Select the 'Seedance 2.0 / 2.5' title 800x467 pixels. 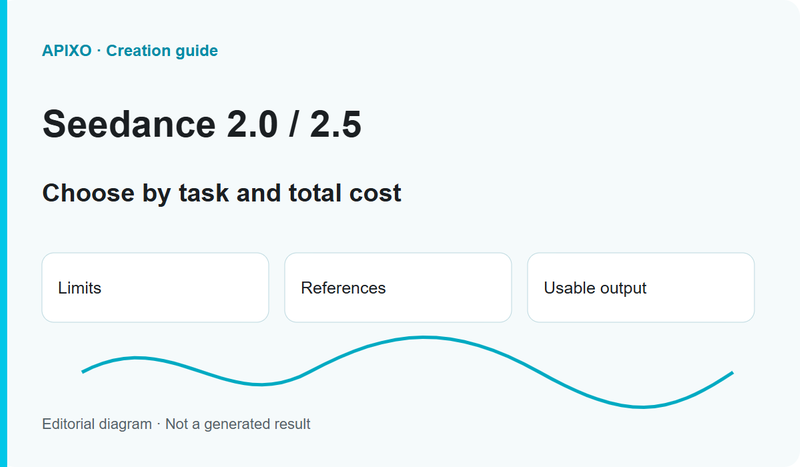click(x=202, y=124)
